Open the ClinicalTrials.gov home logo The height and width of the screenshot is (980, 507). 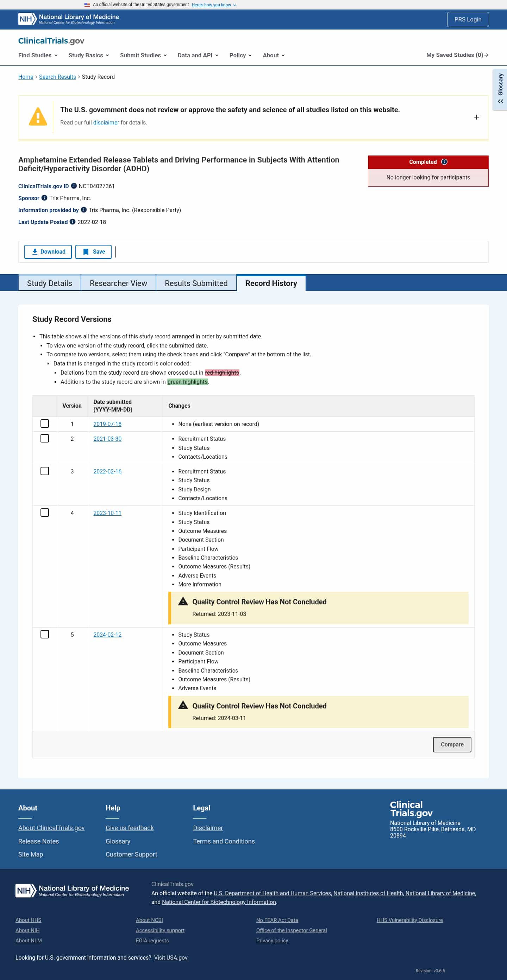[x=51, y=41]
